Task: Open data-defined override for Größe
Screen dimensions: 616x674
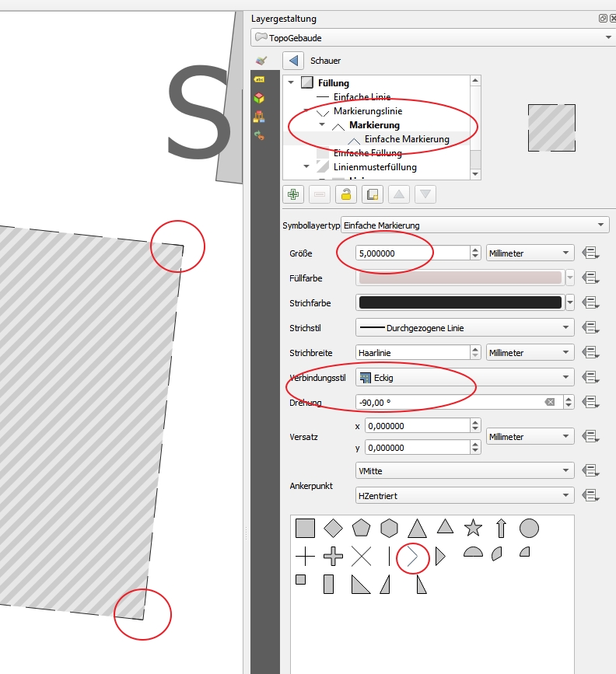Action: 590,253
